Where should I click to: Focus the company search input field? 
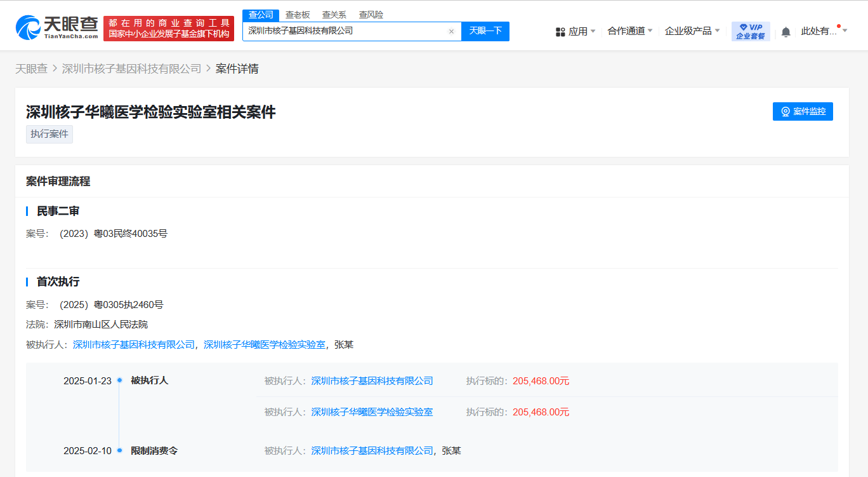click(345, 31)
